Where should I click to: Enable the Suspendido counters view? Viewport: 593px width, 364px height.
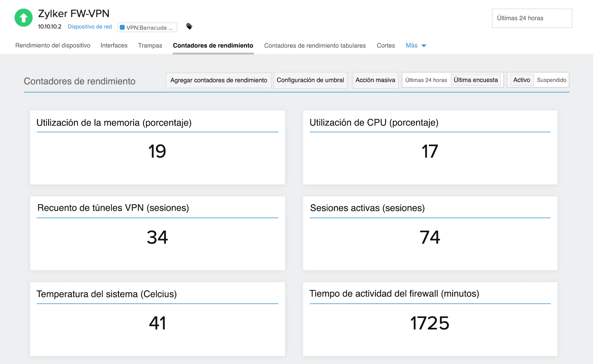552,80
